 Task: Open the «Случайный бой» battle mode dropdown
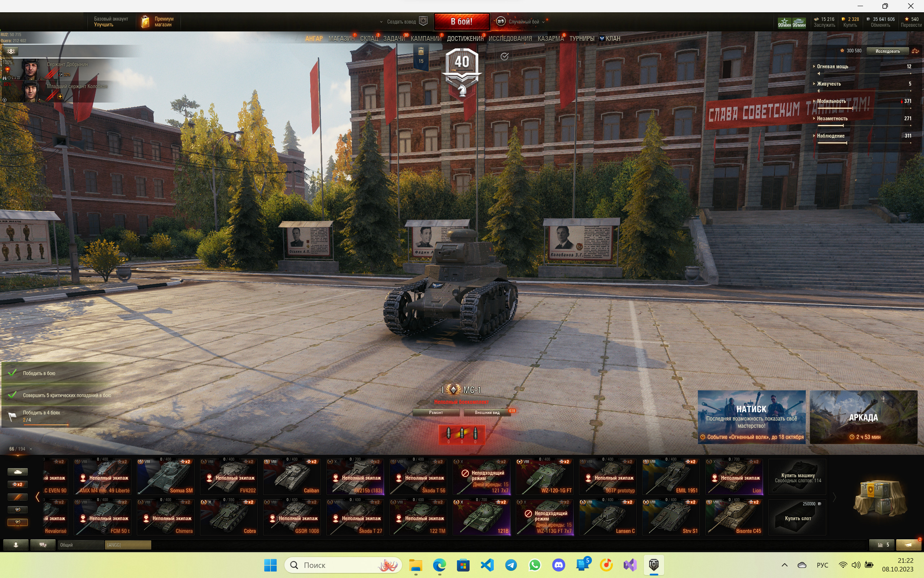coord(520,21)
